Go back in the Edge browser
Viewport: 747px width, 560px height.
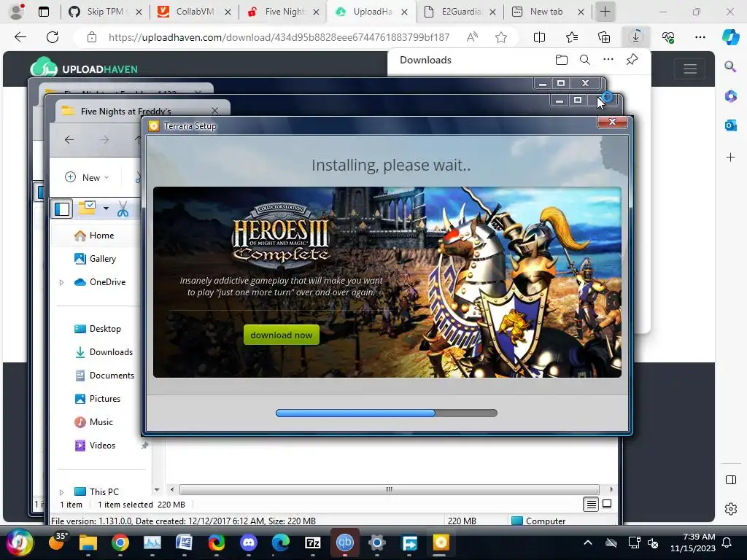pos(20,37)
